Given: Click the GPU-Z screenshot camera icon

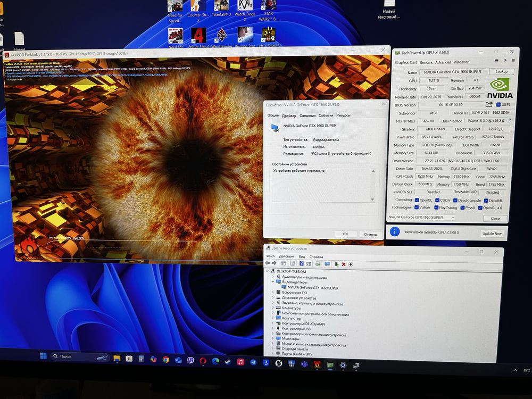Looking at the screenshot, I should click(x=496, y=61).
